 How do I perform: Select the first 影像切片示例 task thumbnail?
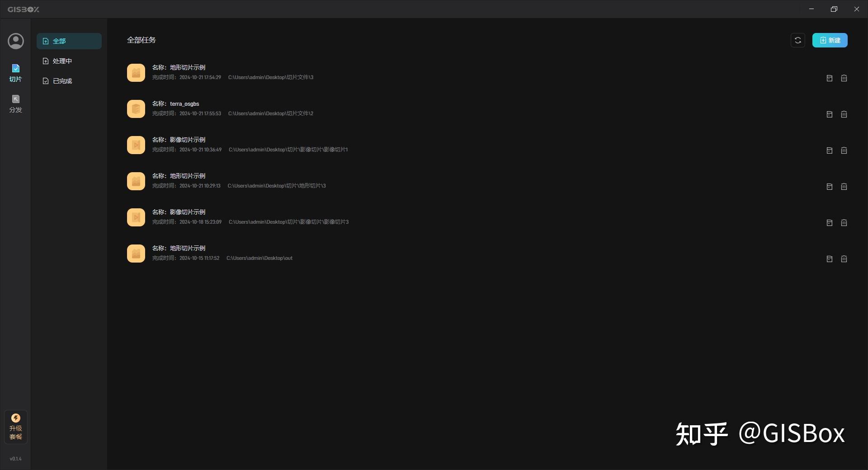coord(136,145)
